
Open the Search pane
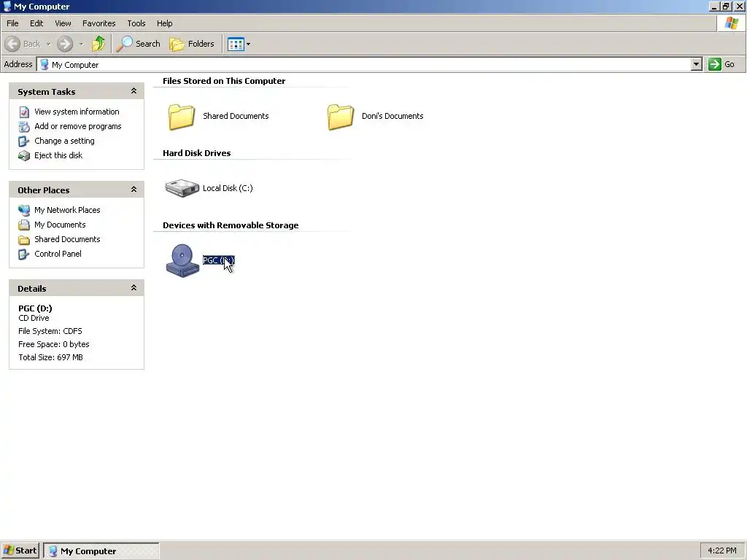[x=139, y=44]
